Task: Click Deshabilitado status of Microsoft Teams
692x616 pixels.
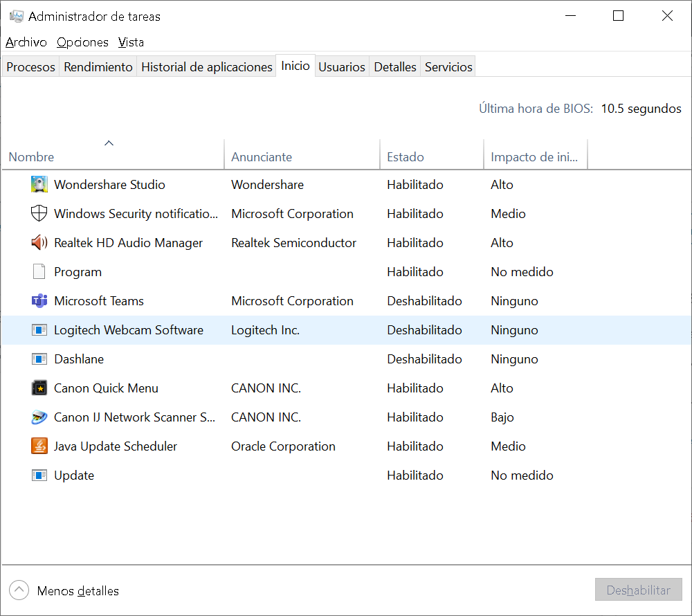Action: pos(425,301)
